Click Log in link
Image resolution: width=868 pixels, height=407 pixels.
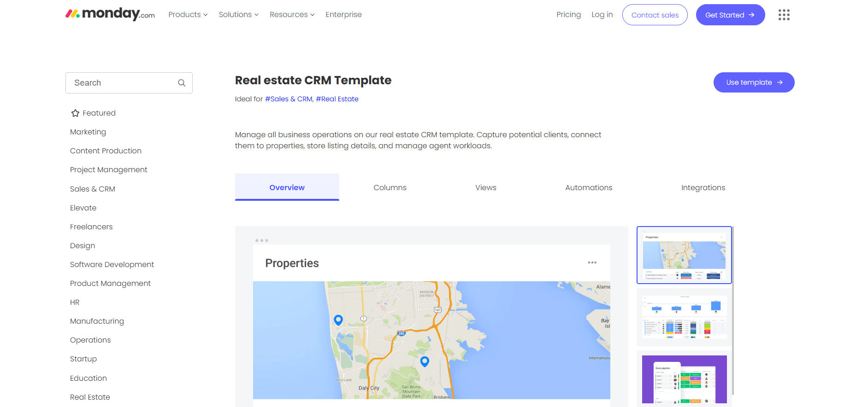(x=602, y=15)
